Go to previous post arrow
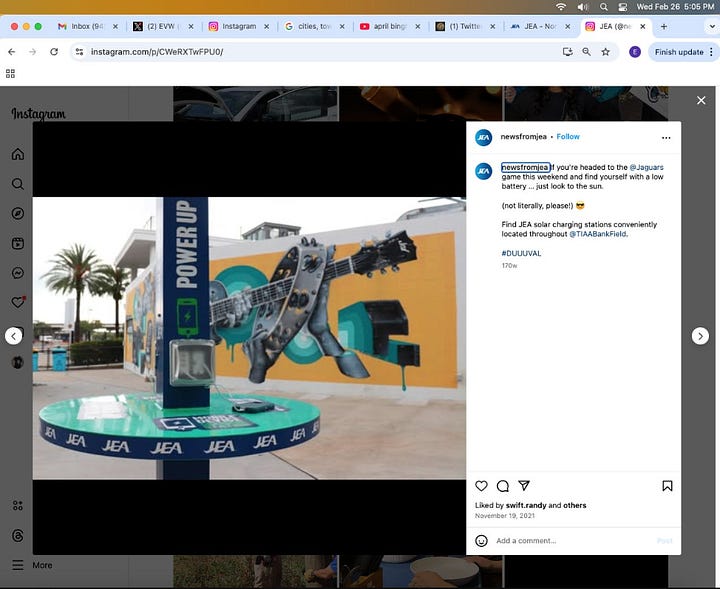720x589 pixels. coord(13,336)
